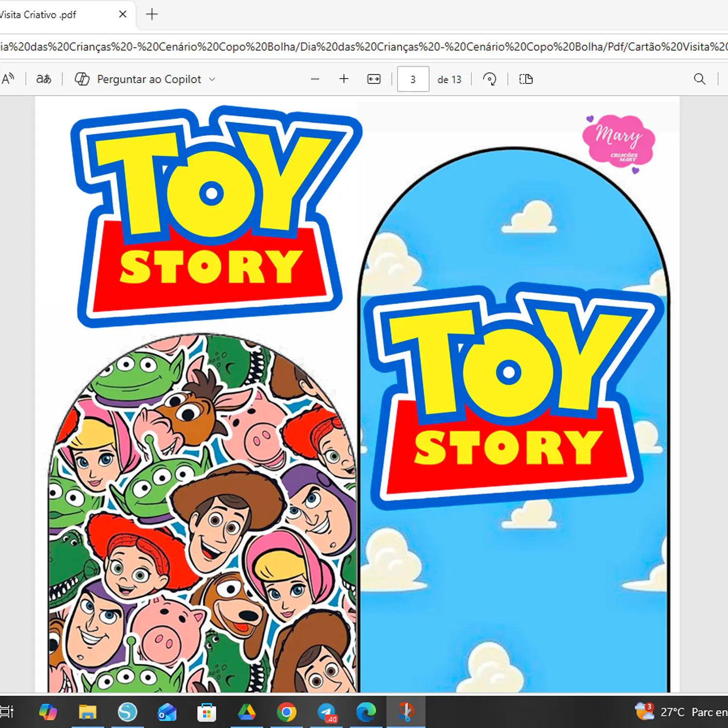Open the translate document tool

click(x=44, y=79)
